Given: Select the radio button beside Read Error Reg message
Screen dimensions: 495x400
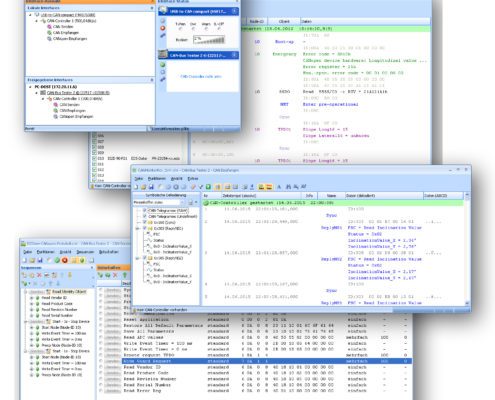Looking at the screenshot, I should point(101,391).
